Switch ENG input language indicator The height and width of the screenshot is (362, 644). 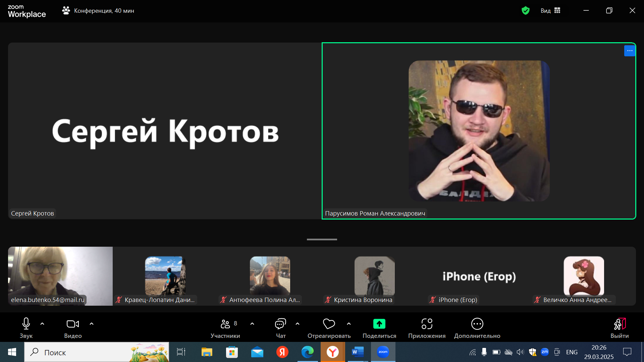point(572,352)
